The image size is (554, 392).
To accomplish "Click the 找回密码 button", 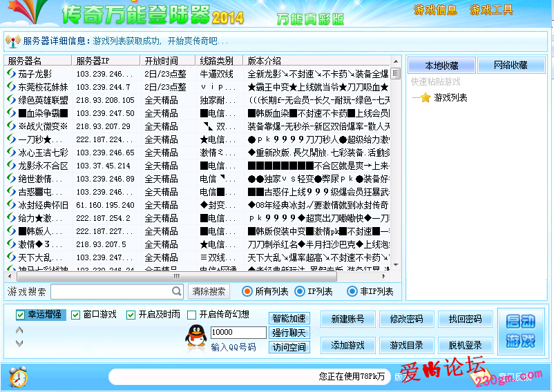I will (x=466, y=319).
